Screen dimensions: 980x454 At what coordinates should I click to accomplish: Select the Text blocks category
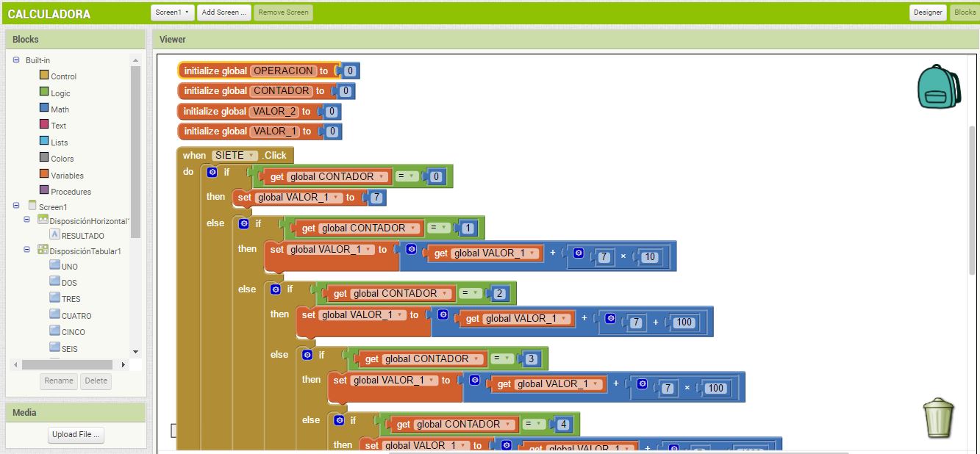click(x=58, y=126)
